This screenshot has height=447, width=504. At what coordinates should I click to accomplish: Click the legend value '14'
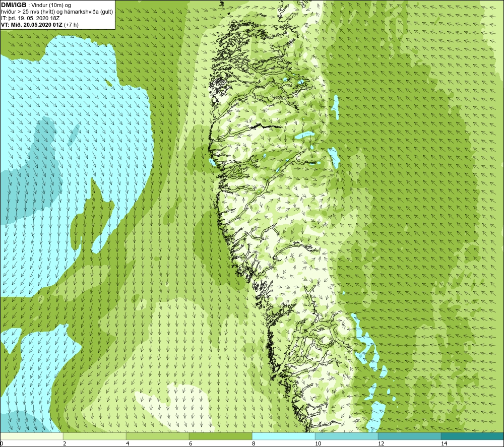point(444,443)
